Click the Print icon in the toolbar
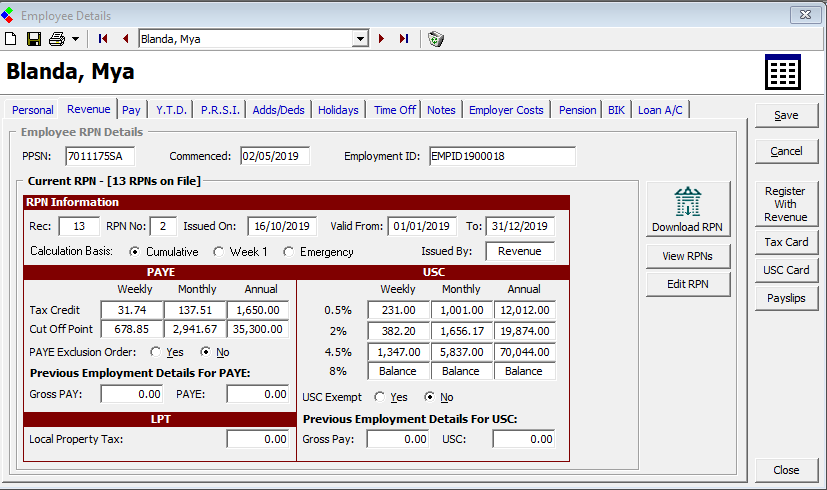The width and height of the screenshot is (827, 490). pos(56,39)
